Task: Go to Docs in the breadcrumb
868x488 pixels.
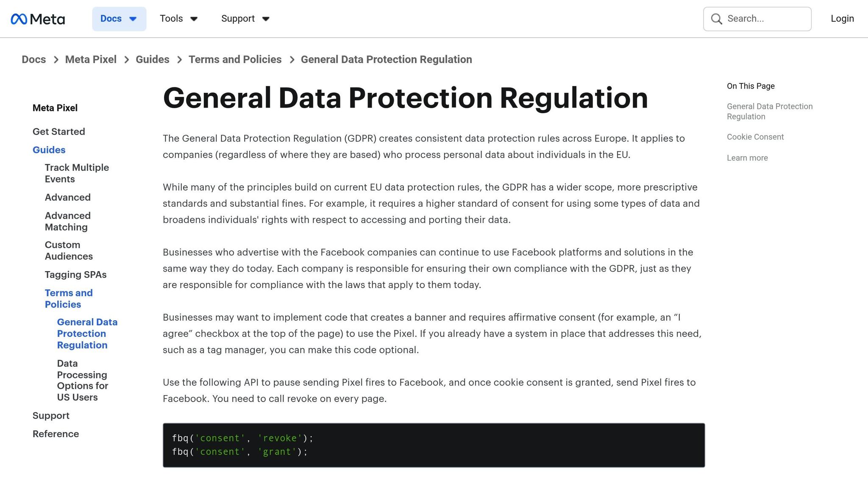Action: [33, 59]
